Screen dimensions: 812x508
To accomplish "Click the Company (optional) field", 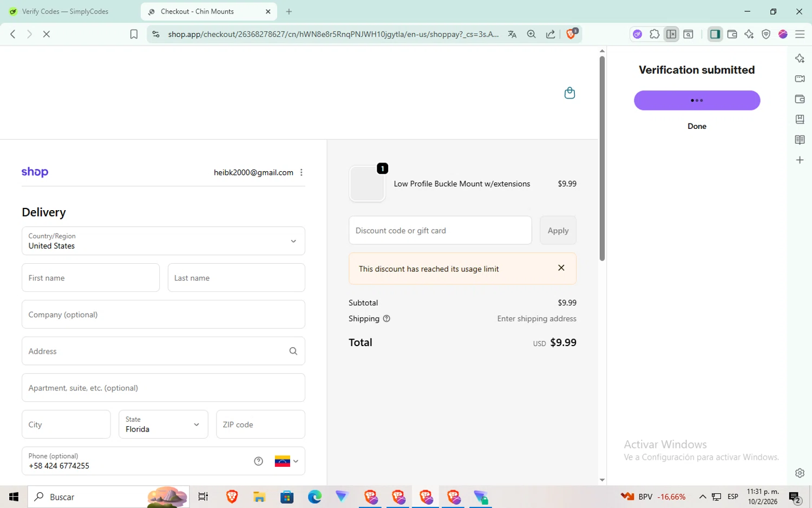I will point(163,314).
